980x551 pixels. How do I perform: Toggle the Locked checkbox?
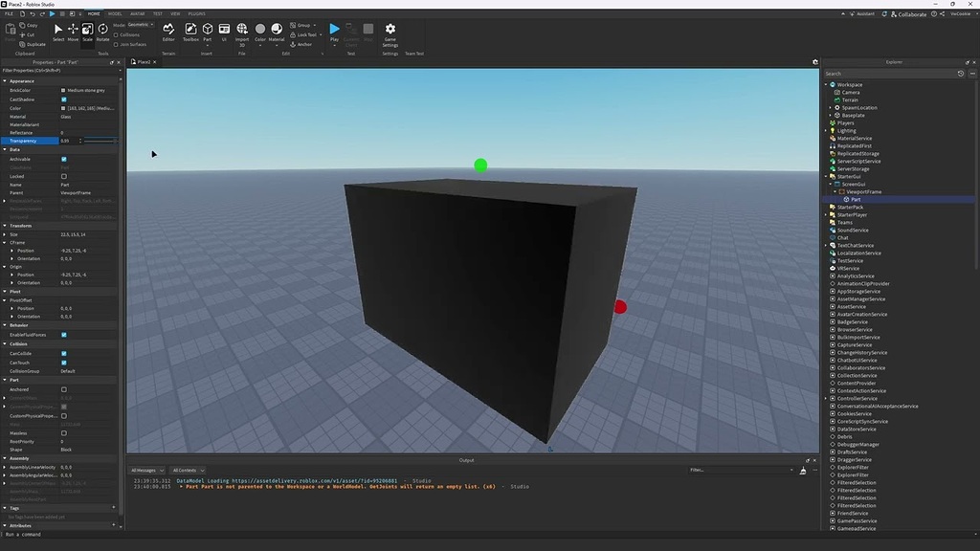click(64, 176)
